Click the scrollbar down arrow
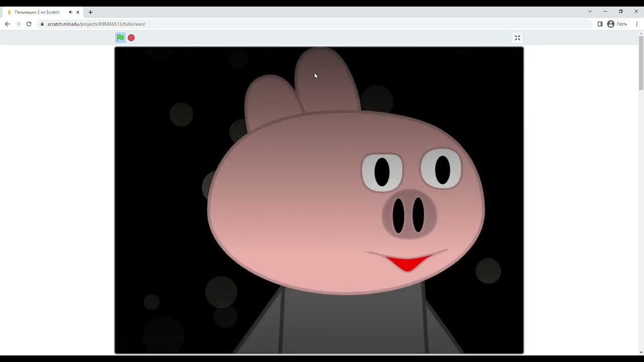The height and width of the screenshot is (362, 644). [x=641, y=352]
